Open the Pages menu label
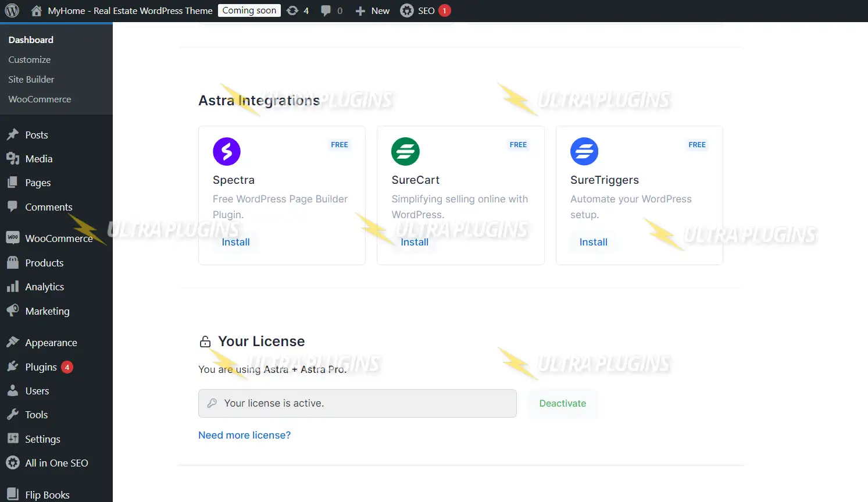The width and height of the screenshot is (868, 502). 38,183
